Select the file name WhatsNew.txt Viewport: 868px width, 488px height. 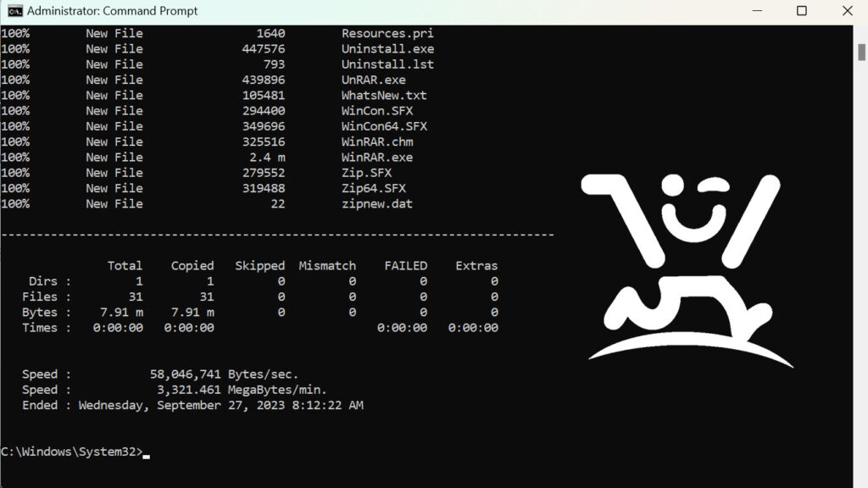pyautogui.click(x=384, y=95)
